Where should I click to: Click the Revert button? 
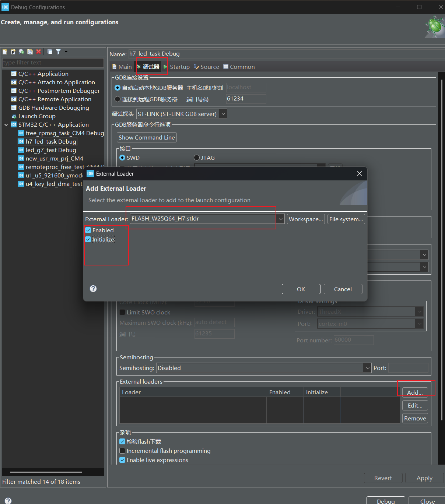point(383,478)
